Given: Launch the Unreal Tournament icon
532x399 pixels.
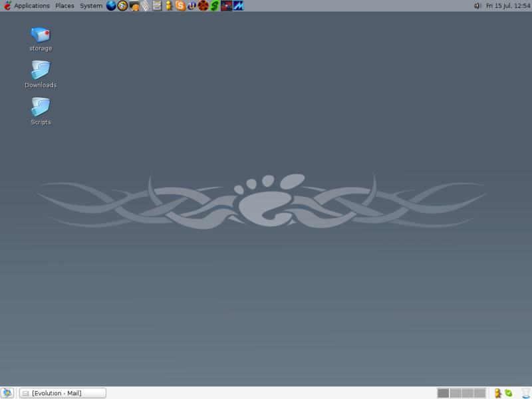Looking at the screenshot, I should (192, 6).
